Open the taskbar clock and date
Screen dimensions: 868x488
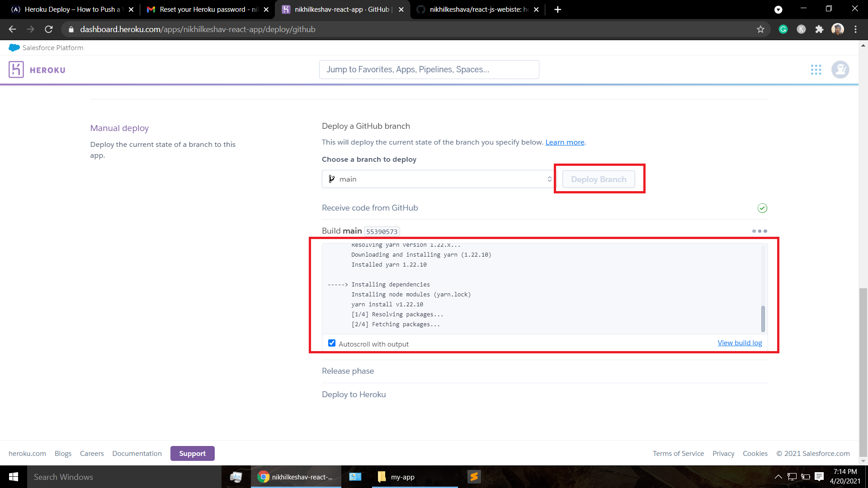coord(845,477)
